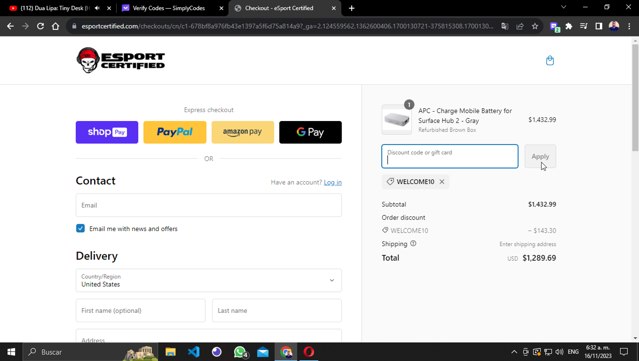
Task: Open Chrome three-dot menu
Action: pyautogui.click(x=629, y=26)
